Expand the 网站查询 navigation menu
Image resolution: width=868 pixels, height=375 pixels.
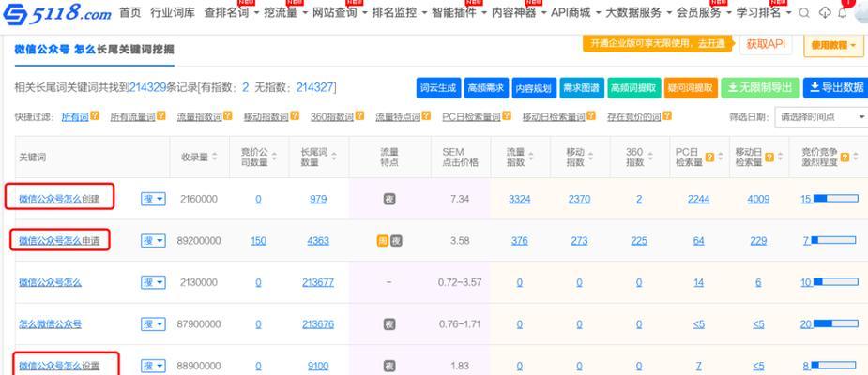pyautogui.click(x=340, y=13)
